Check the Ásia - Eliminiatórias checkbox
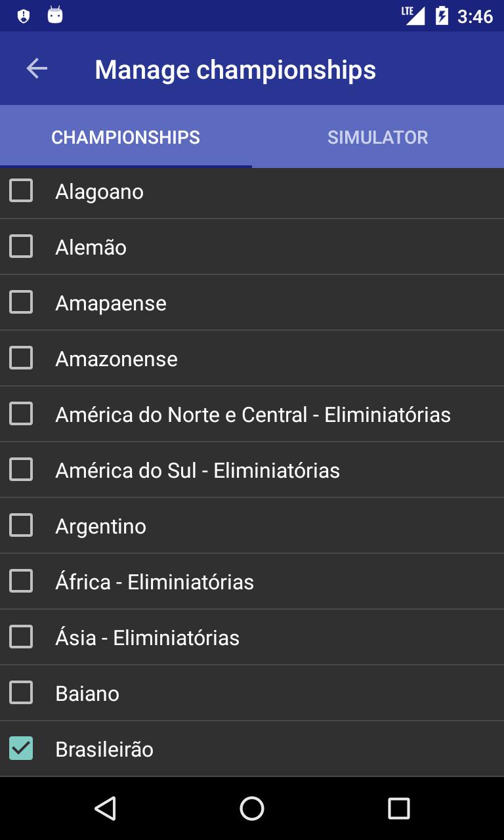The width and height of the screenshot is (504, 840). click(x=21, y=637)
